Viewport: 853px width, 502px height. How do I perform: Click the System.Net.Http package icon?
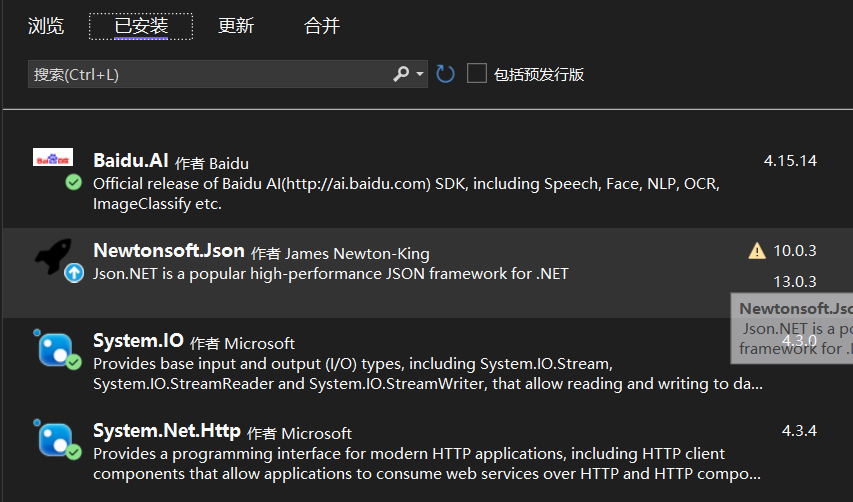54,439
